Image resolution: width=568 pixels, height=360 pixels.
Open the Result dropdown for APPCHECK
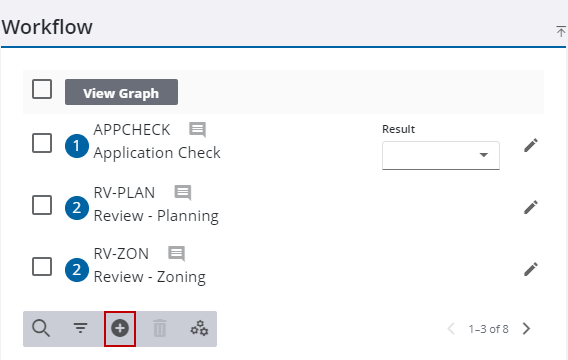coord(441,155)
